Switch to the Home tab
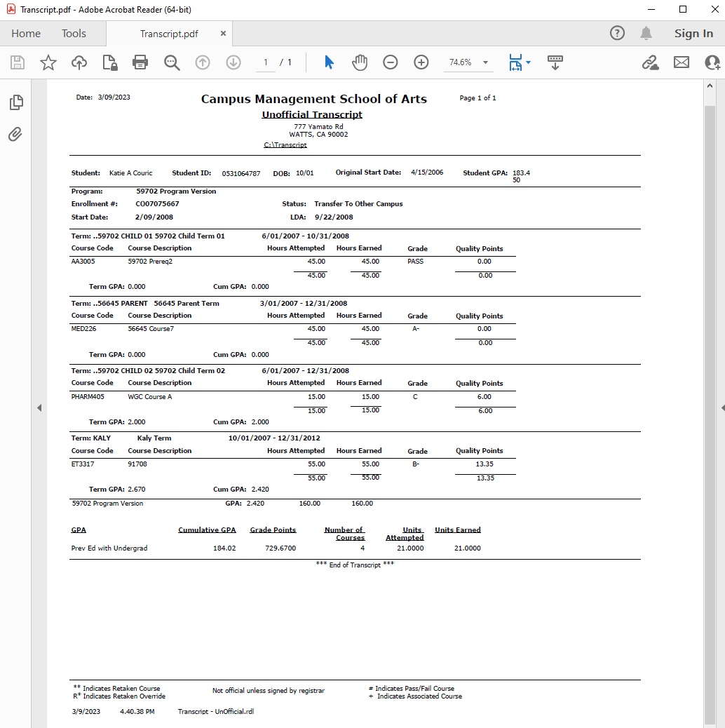 pos(26,33)
